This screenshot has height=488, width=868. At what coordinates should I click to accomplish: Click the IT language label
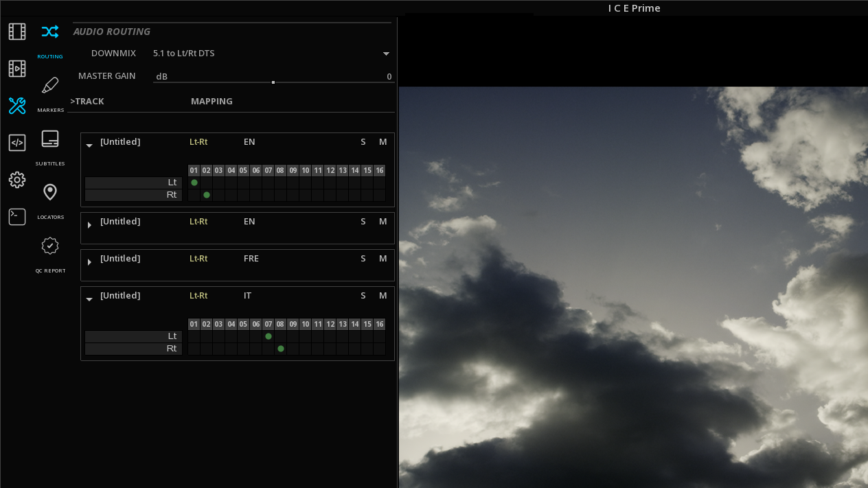(248, 296)
